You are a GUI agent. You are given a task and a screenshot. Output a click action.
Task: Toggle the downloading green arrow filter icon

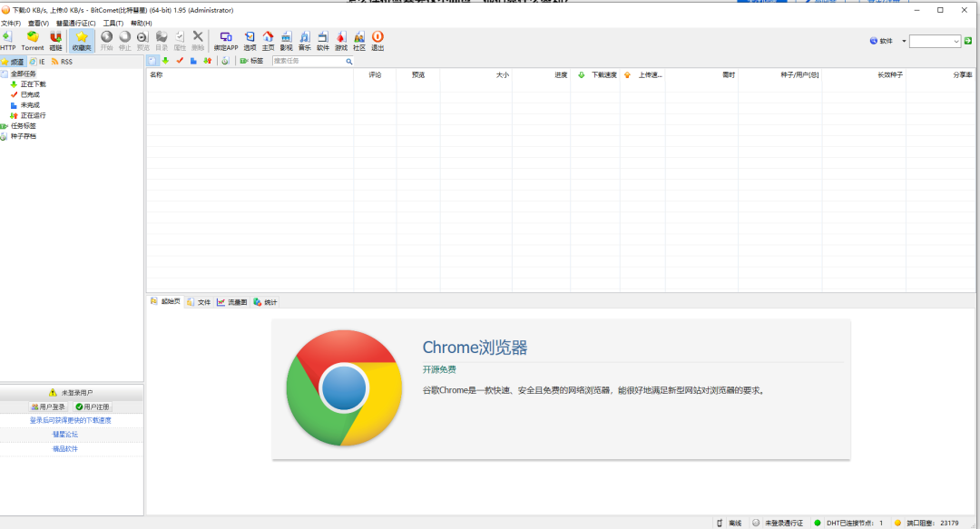coord(166,61)
